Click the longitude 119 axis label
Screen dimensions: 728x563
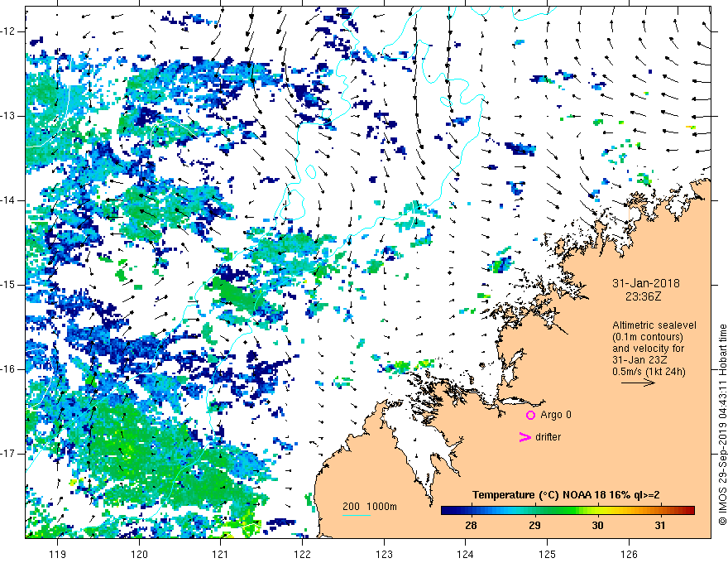click(x=58, y=554)
